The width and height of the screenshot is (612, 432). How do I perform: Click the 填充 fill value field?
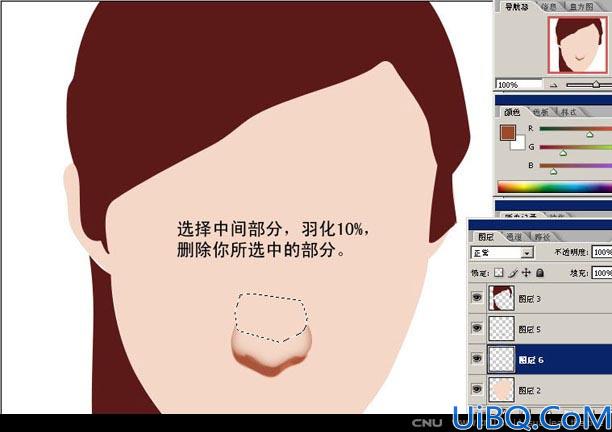pos(602,272)
